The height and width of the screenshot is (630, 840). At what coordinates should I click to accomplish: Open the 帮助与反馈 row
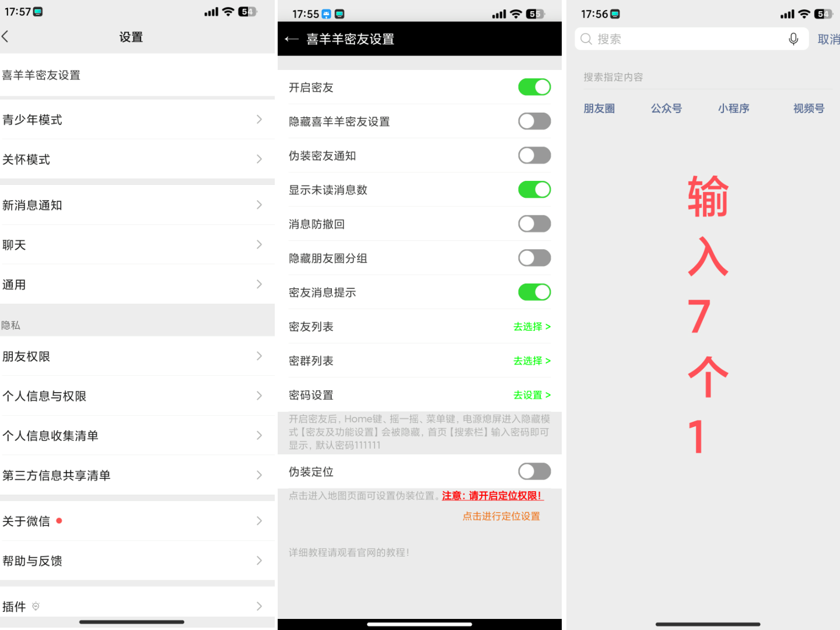click(137, 561)
